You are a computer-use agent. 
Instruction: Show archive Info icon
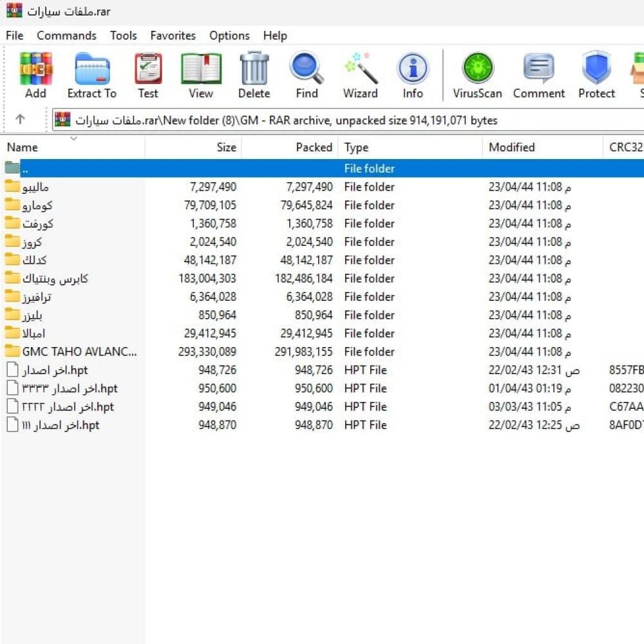[x=413, y=70]
